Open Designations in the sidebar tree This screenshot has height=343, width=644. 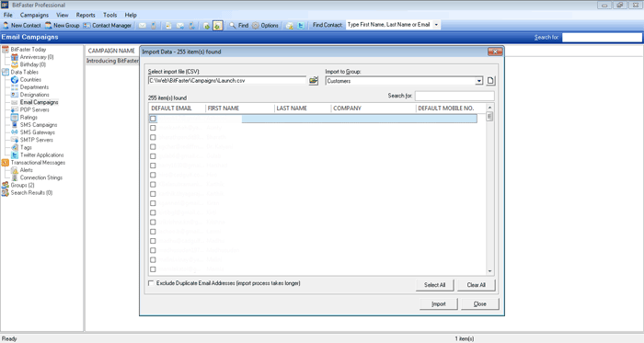[x=35, y=95]
